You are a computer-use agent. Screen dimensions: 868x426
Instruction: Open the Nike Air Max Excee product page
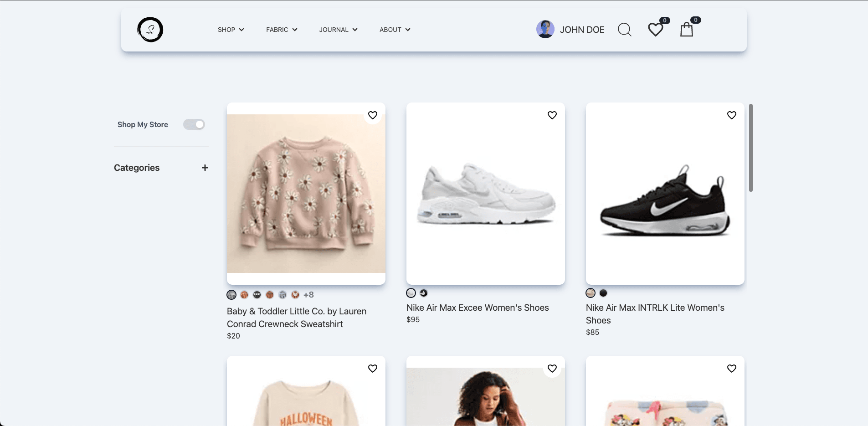click(477, 308)
